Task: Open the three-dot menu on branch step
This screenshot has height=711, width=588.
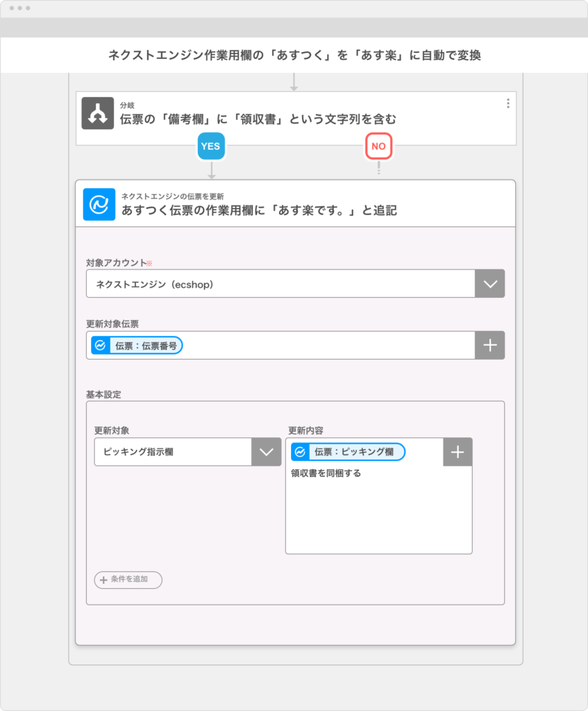Action: [507, 103]
